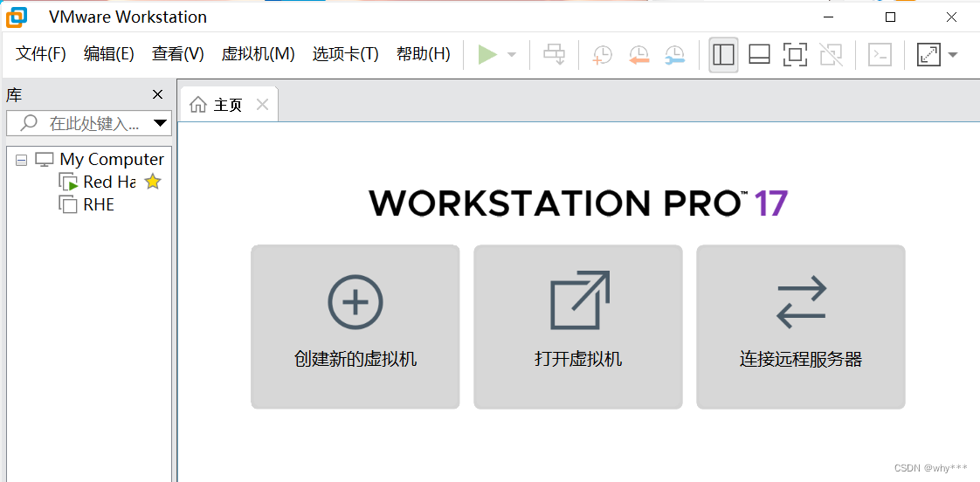This screenshot has width=980, height=482.
Task: Take a snapshot with the clock-plus icon
Action: pos(602,54)
